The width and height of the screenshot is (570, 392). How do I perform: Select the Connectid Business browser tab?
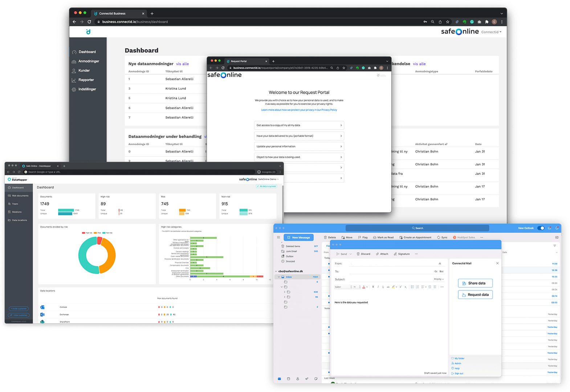point(119,13)
